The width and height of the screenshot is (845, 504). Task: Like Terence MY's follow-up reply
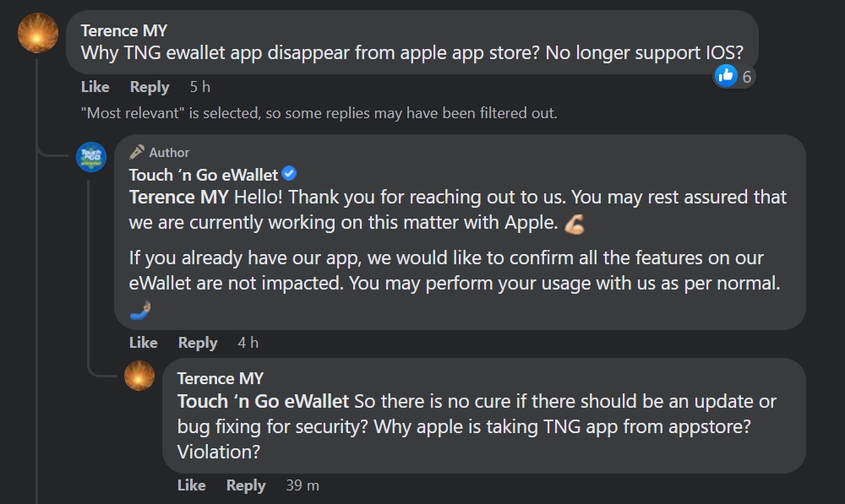coord(191,485)
